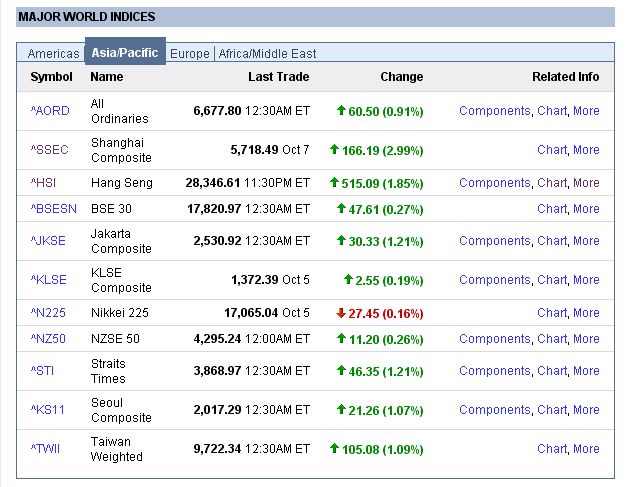Screen dimensions: 627x487
Task: Open the ^AORD symbol link
Action: click(49, 111)
